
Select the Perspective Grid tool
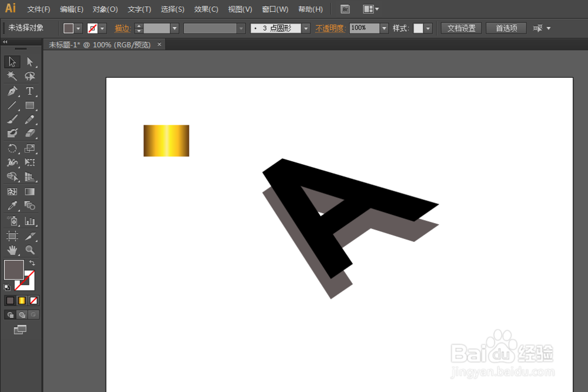coord(29,177)
